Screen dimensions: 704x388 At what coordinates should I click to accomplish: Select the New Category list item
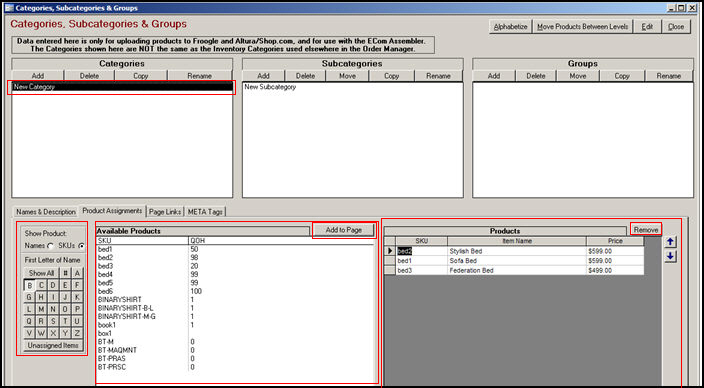click(122, 87)
